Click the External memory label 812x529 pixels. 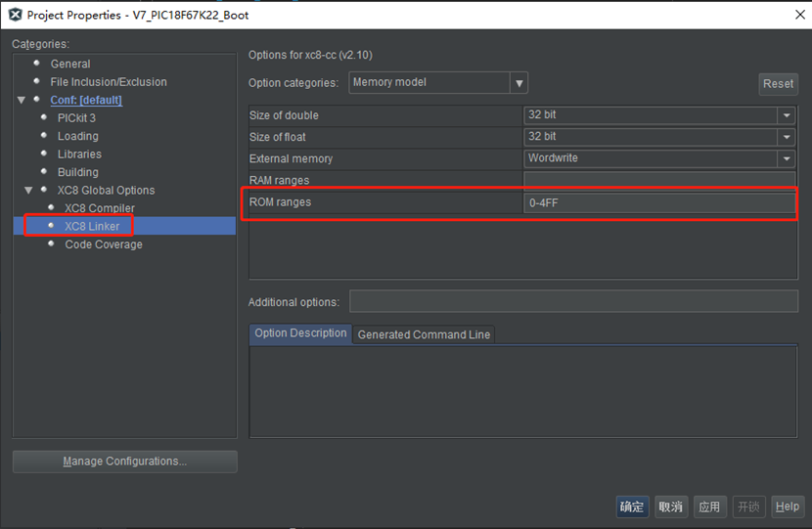click(291, 159)
